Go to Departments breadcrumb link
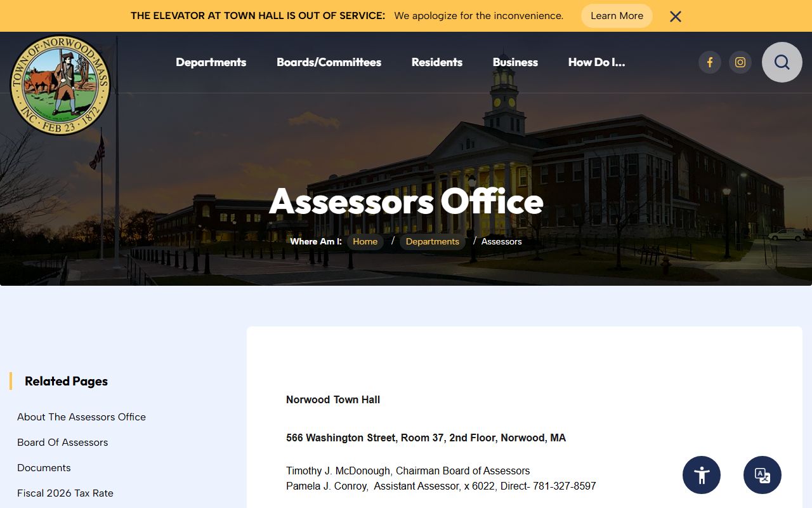The image size is (812, 508). coord(433,241)
